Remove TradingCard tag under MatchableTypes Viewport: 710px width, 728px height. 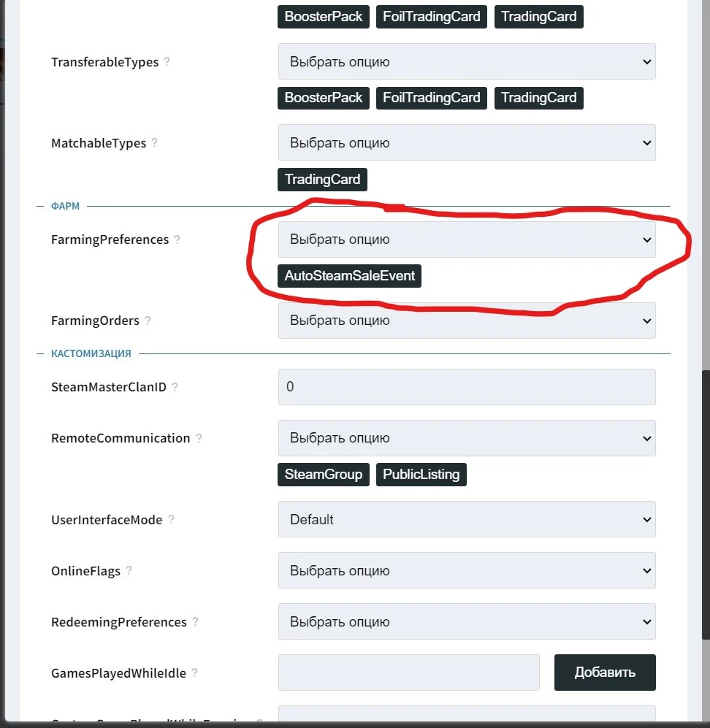pos(322,179)
